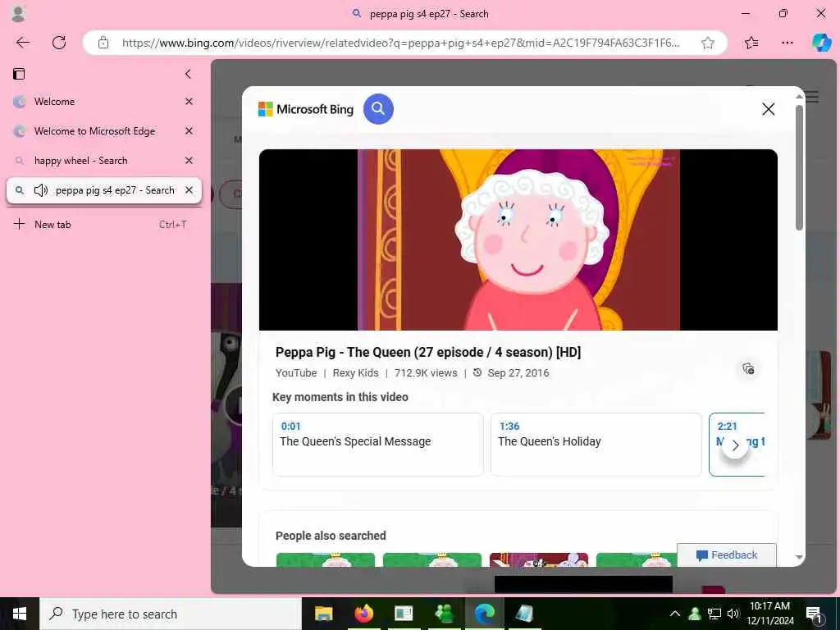View site information lock icon

(x=103, y=43)
